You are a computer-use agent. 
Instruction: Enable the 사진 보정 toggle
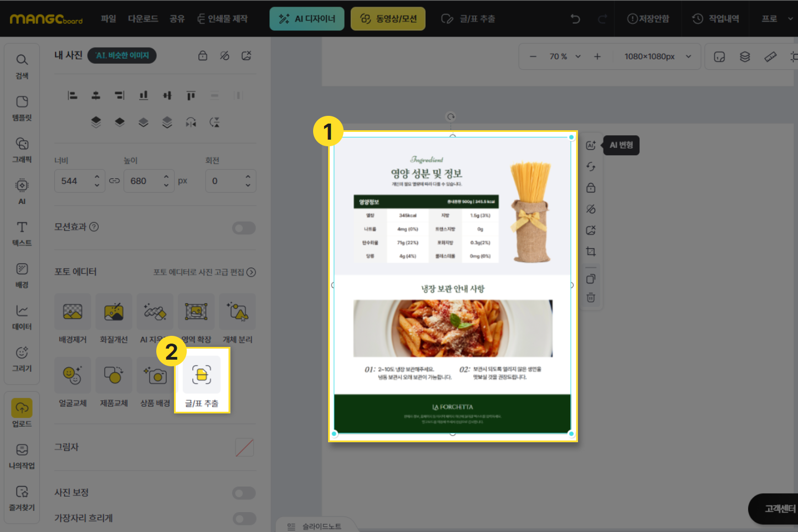(244, 493)
